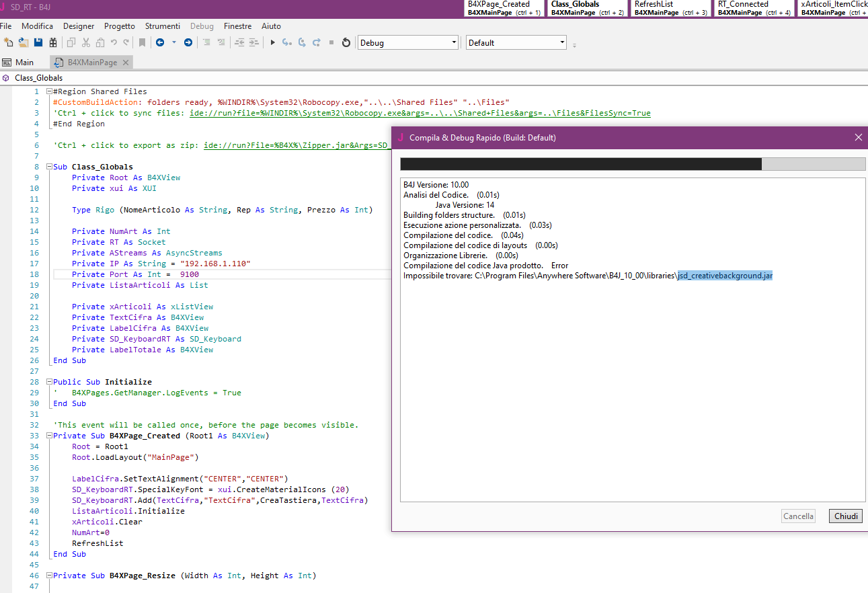Click the Undo arrow icon
This screenshot has width=868, height=593.
tap(114, 42)
